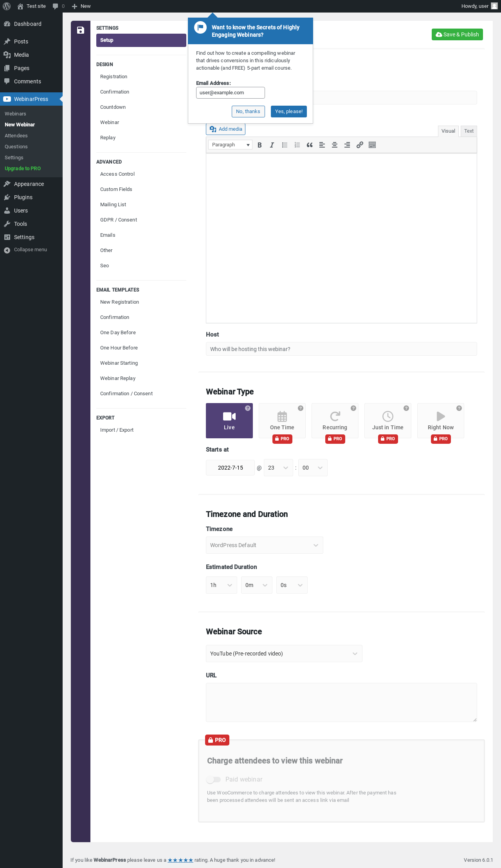Open the Webinar Source YouTube dropdown
The width and height of the screenshot is (501, 868).
pyautogui.click(x=284, y=654)
